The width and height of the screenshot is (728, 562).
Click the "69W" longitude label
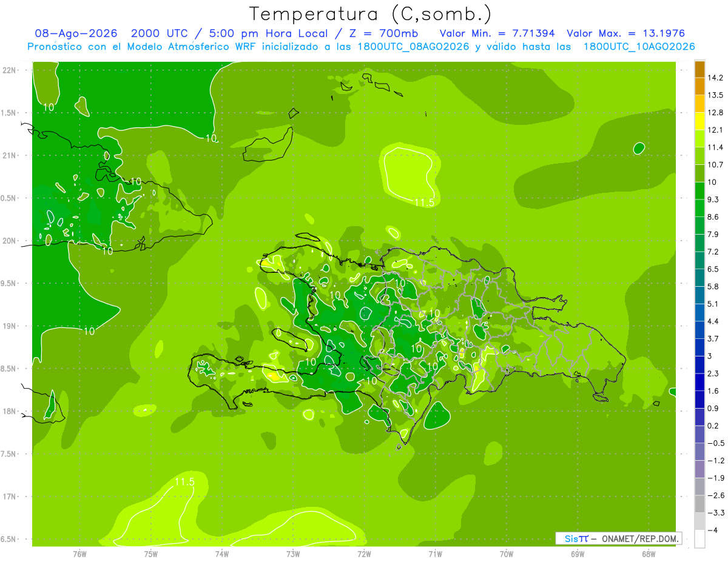point(578,554)
